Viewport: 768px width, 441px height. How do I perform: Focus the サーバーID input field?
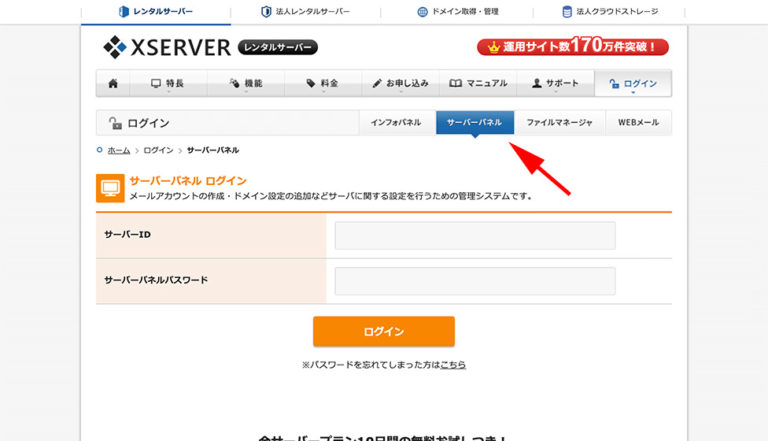[x=475, y=235]
